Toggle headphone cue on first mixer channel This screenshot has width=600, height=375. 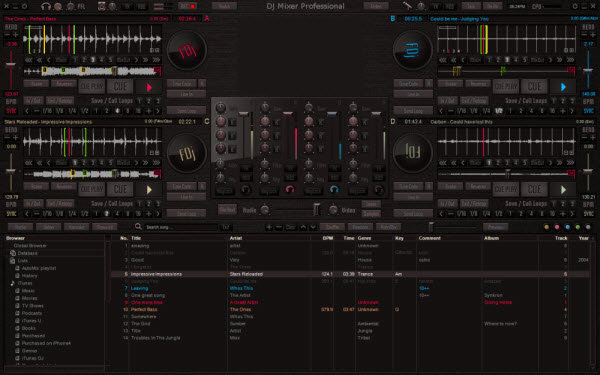(x=245, y=189)
